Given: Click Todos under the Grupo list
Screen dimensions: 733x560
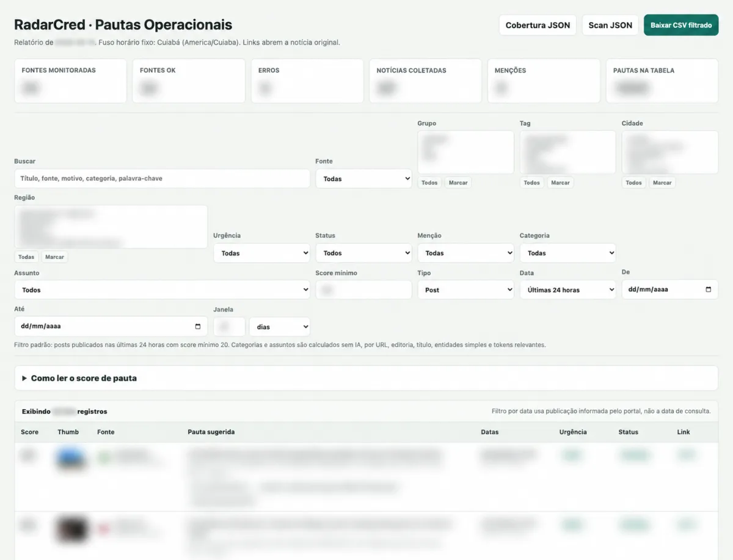Looking at the screenshot, I should [429, 183].
